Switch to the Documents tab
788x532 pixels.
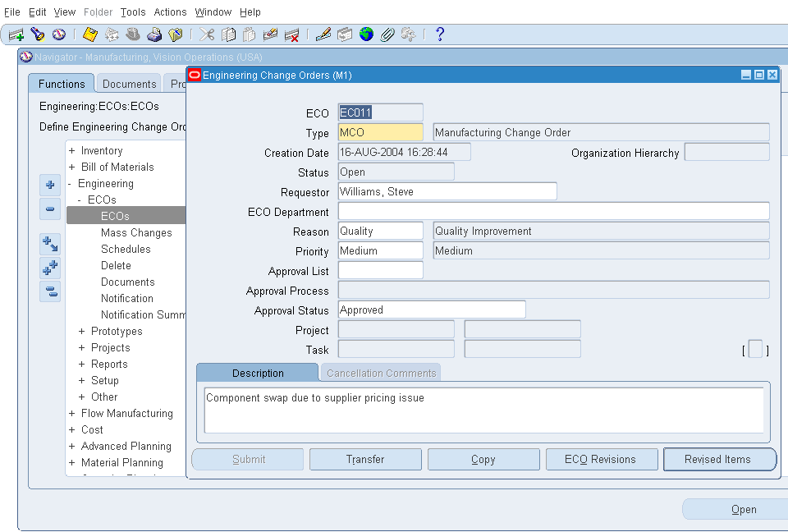[128, 83]
